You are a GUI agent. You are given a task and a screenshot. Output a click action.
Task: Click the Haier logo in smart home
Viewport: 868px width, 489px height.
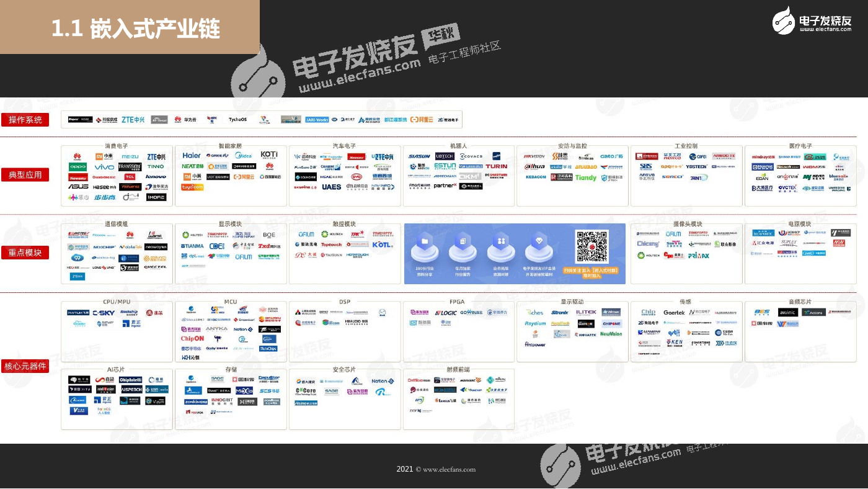point(192,155)
